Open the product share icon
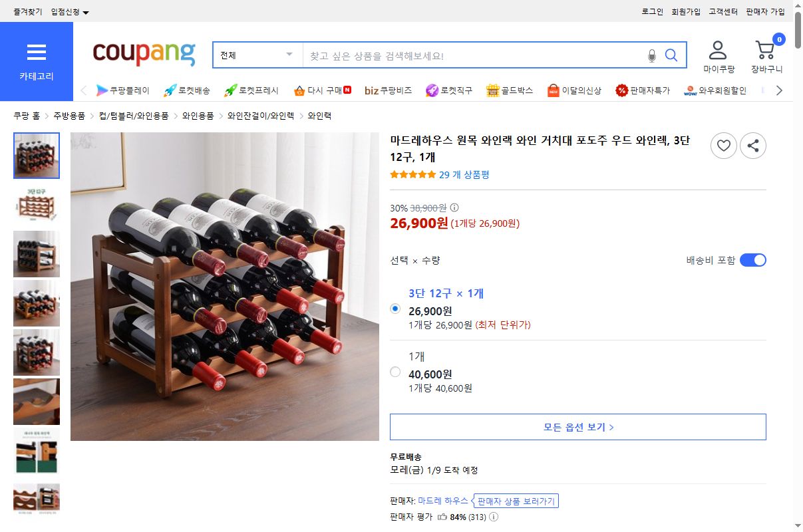Image resolution: width=803 pixels, height=532 pixels. 753,146
